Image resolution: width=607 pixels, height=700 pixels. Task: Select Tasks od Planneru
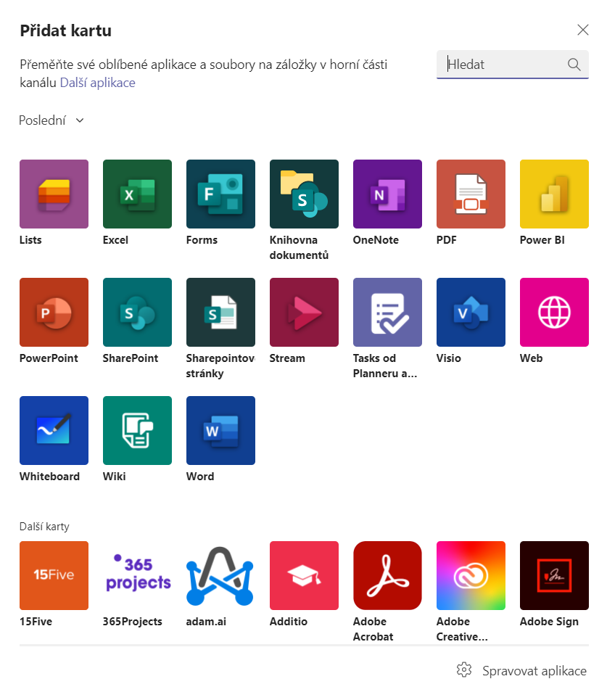coord(387,312)
